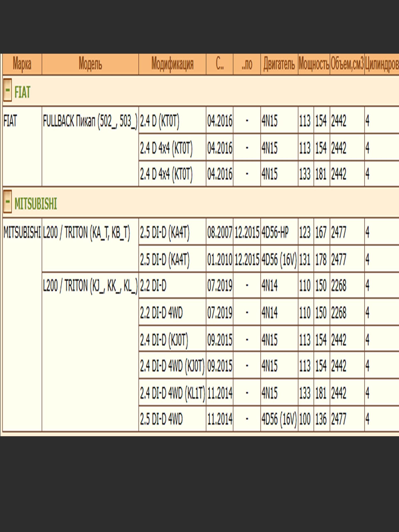This screenshot has width=399, height=532.
Task: Click the С.. start date column header
Action: (x=219, y=64)
